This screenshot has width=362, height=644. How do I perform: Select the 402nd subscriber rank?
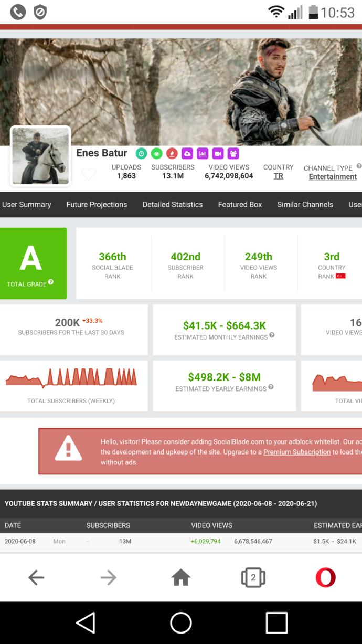(186, 257)
